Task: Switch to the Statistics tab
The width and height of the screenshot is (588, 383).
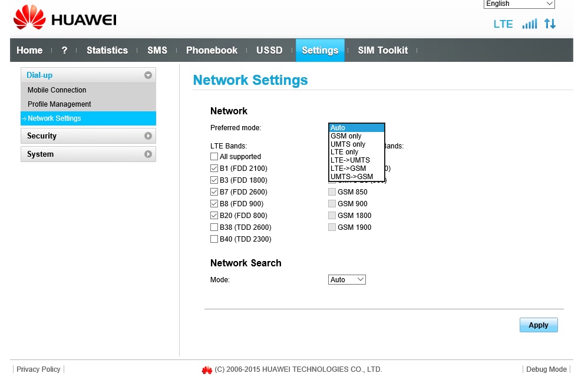Action: coord(107,50)
